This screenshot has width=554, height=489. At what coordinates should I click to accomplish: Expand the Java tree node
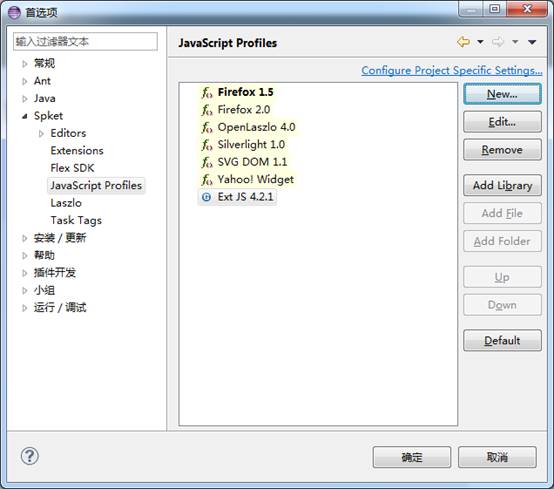(24, 99)
